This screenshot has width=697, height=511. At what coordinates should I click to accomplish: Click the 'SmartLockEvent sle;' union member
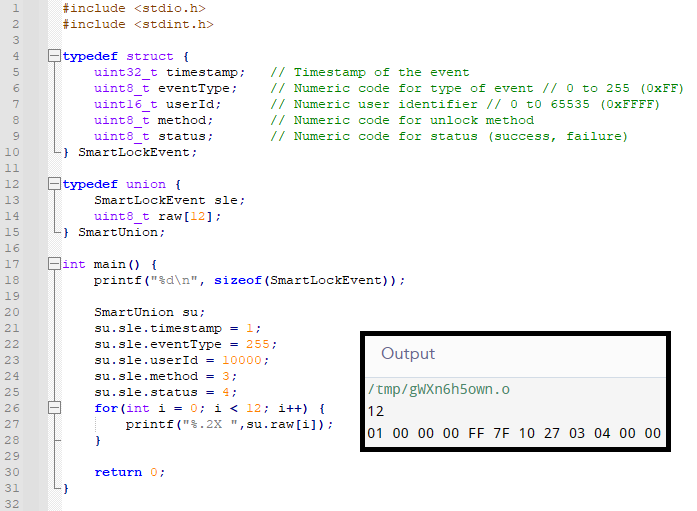(169, 200)
